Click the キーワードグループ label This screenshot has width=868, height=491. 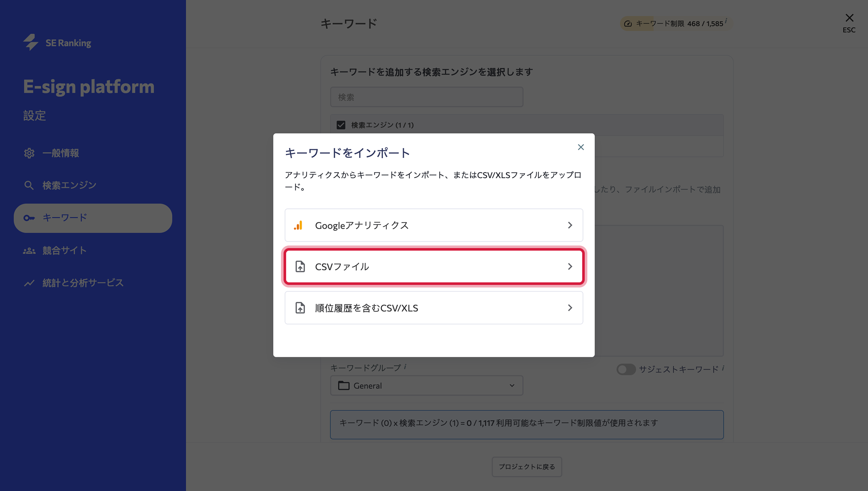365,368
